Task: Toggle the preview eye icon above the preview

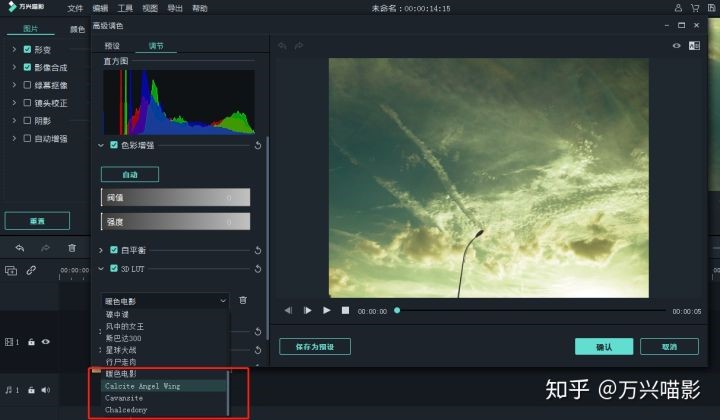Action: coord(676,46)
